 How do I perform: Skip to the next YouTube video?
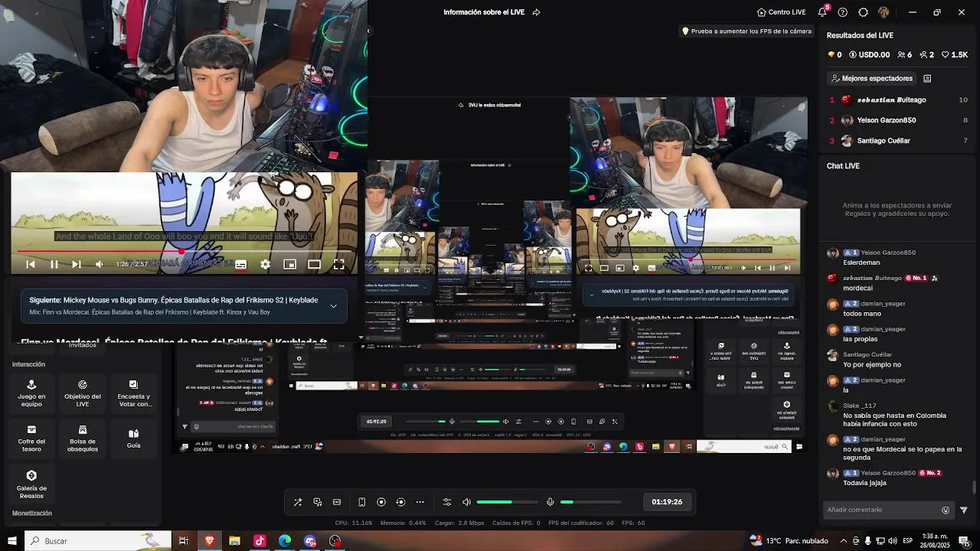pos(76,264)
